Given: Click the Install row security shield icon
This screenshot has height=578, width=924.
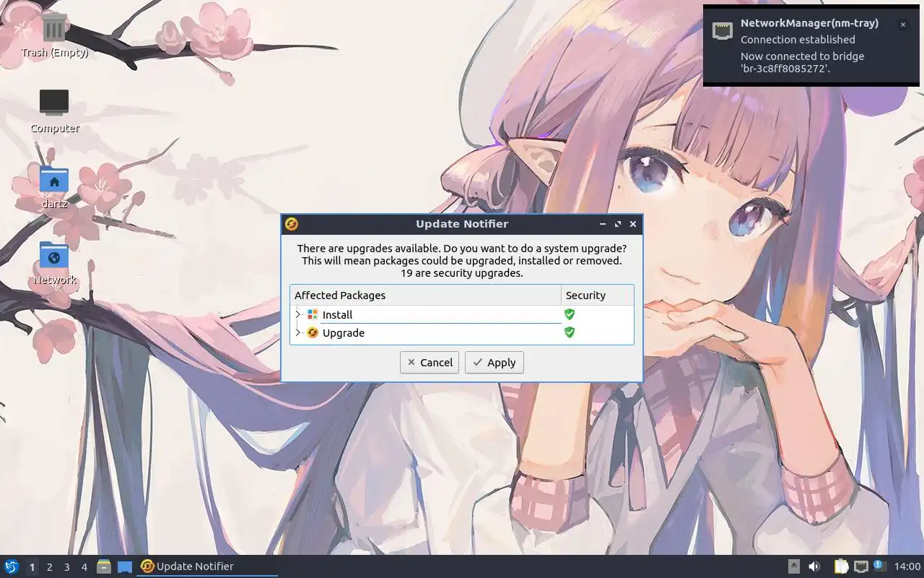Looking at the screenshot, I should [570, 314].
